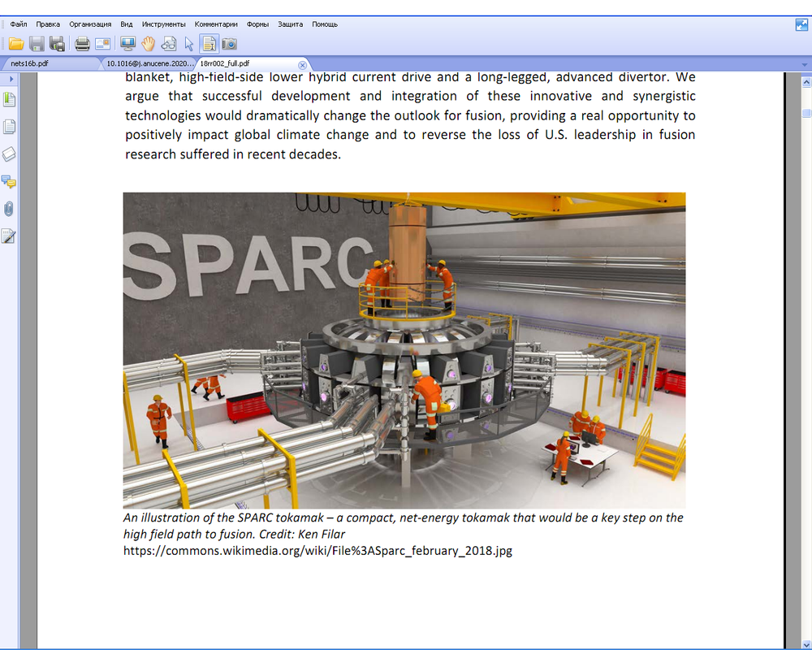Open the Файл menu
Image resolution: width=812 pixels, height=650 pixels.
pos(19,24)
